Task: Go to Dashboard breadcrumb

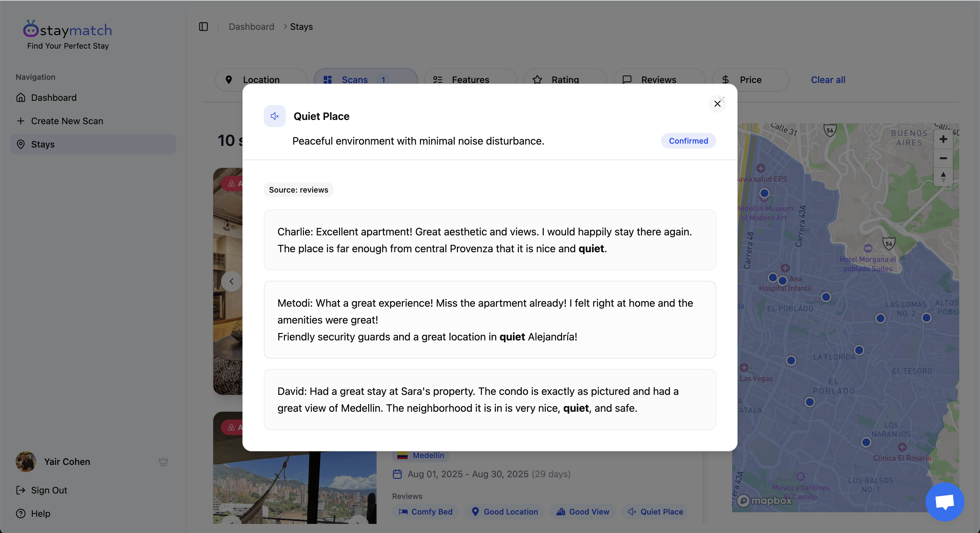Action: coord(251,27)
